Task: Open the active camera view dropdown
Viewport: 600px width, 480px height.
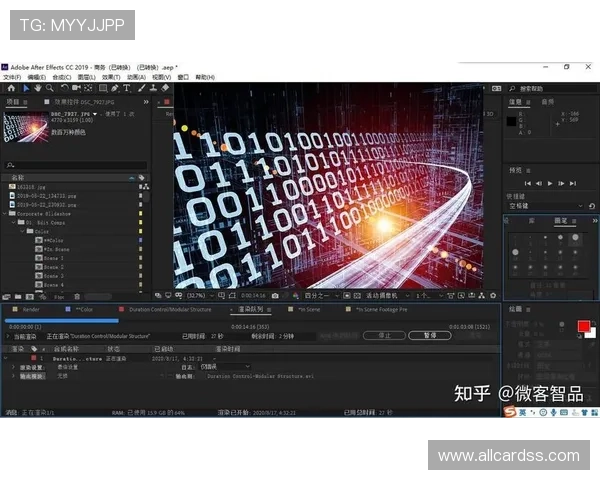Action: click(x=387, y=296)
